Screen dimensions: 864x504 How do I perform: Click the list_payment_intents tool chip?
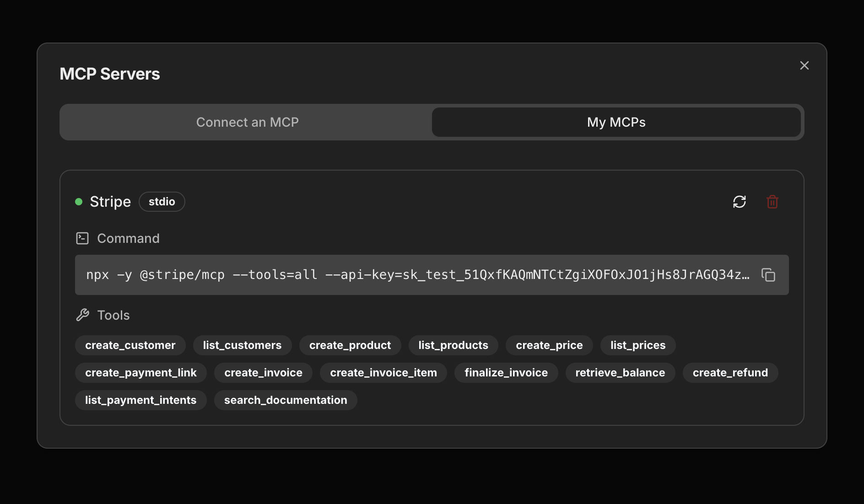140,400
